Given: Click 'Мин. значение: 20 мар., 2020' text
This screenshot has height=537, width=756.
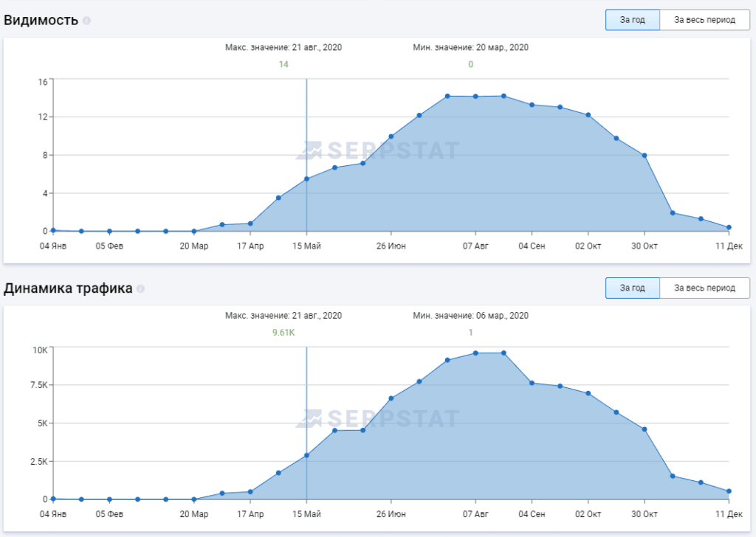Looking at the screenshot, I should click(470, 47).
